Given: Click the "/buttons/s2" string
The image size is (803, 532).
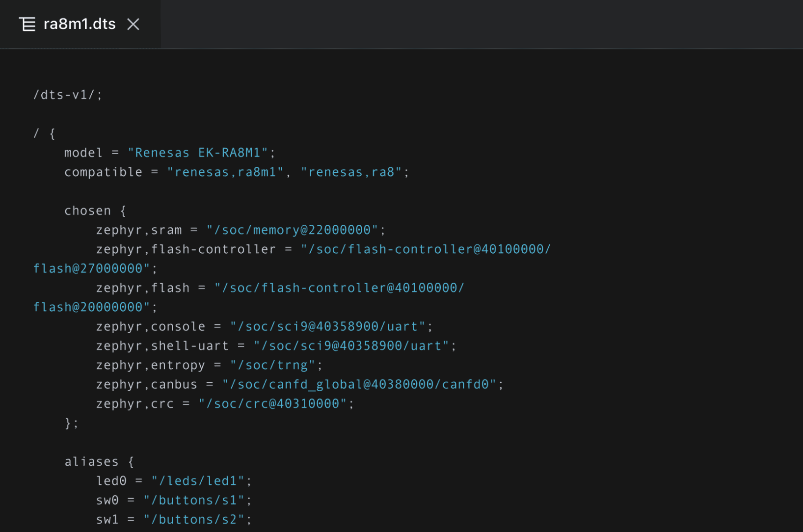Looking at the screenshot, I should point(194,520).
